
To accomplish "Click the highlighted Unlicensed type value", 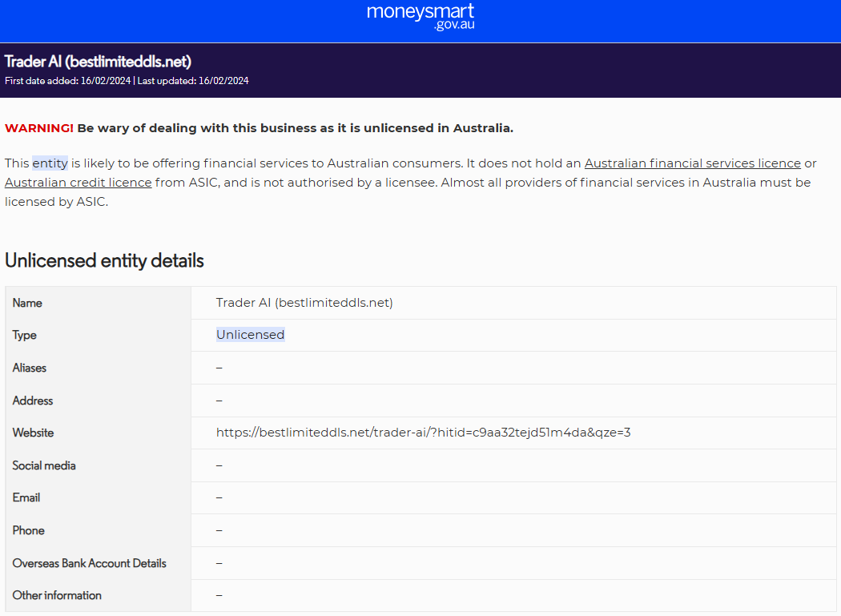I will (251, 335).
